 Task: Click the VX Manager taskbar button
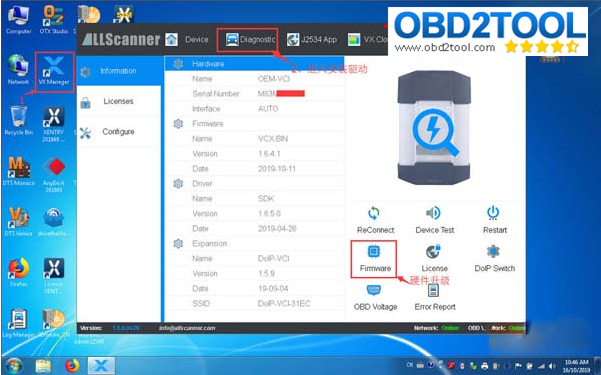pyautogui.click(x=101, y=366)
